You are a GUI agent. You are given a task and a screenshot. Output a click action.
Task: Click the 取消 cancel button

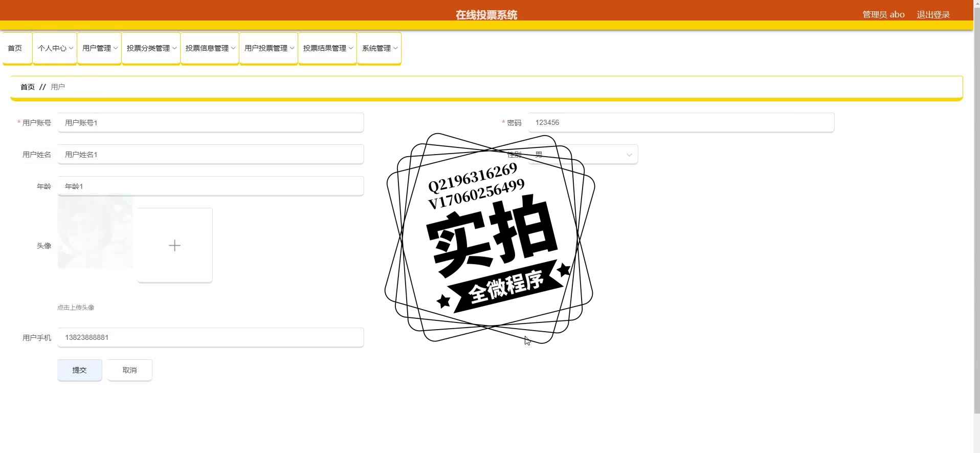129,370
